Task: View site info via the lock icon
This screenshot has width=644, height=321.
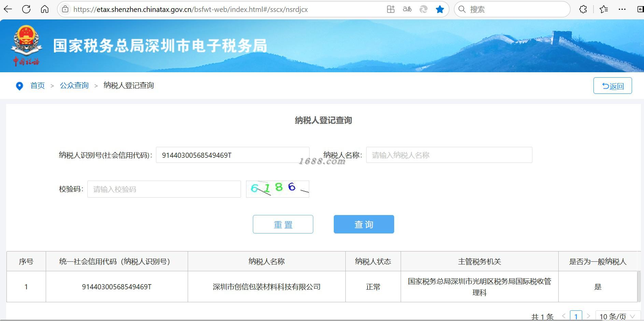Action: point(65,10)
